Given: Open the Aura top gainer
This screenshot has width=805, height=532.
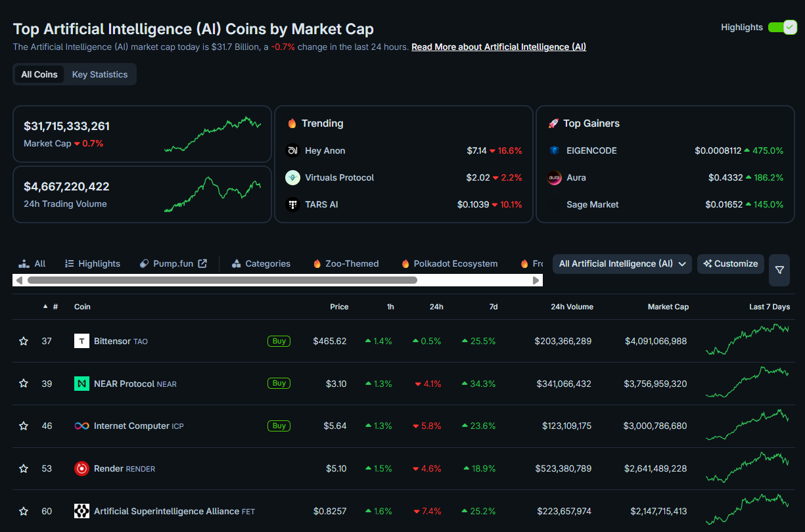Looking at the screenshot, I should click(576, 177).
